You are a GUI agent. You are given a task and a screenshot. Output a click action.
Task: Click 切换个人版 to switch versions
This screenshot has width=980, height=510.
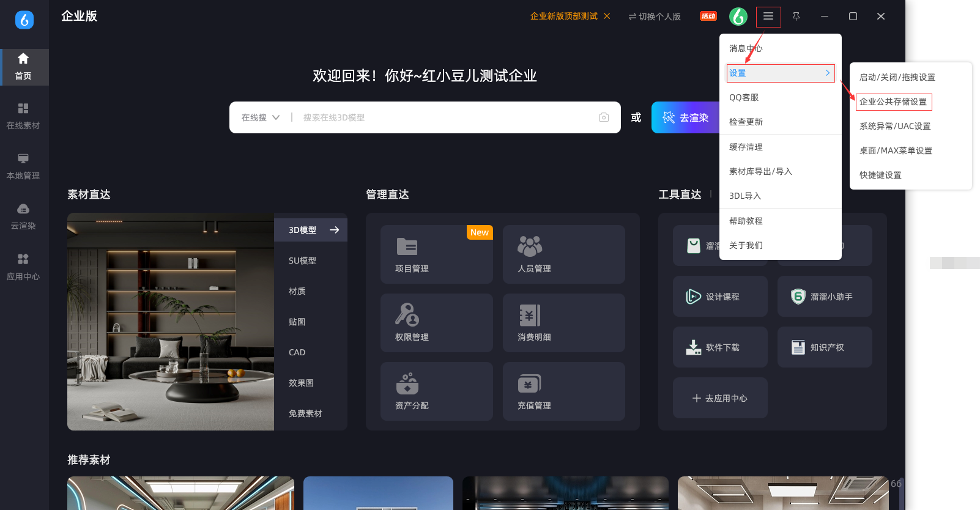pos(655,17)
